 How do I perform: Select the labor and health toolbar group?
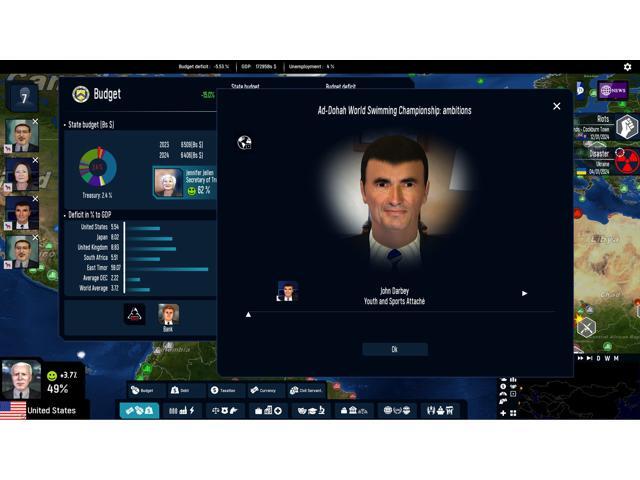[268, 410]
